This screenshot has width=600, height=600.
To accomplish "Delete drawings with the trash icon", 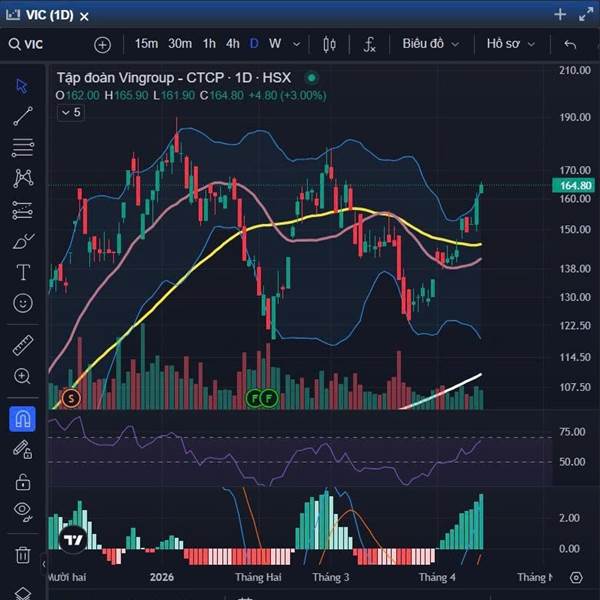I will (x=23, y=554).
